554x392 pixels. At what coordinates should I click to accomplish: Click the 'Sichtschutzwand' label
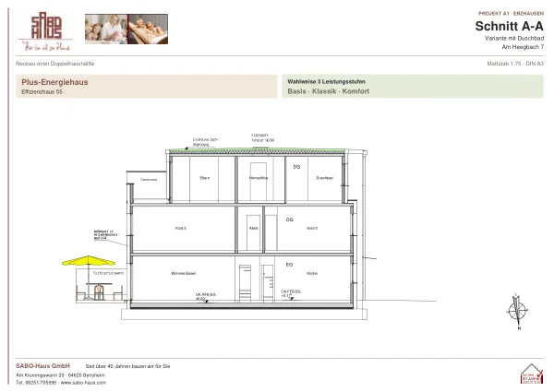[x=108, y=273]
